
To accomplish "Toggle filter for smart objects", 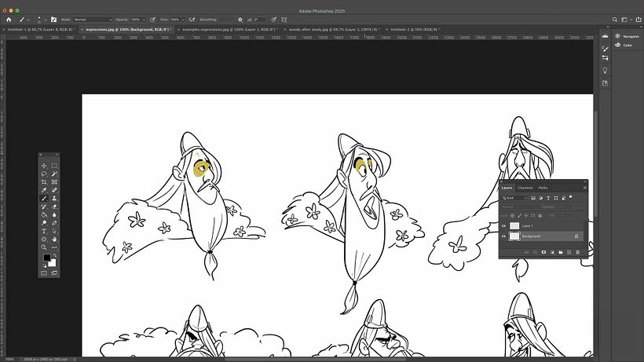I will tap(564, 198).
